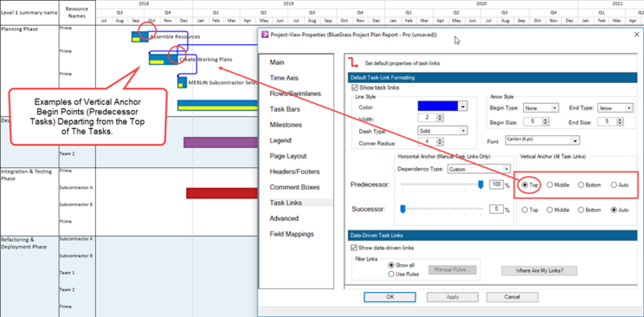This screenshot has height=317, width=644.
Task: Choose Use Rules filter links option
Action: tap(391, 274)
